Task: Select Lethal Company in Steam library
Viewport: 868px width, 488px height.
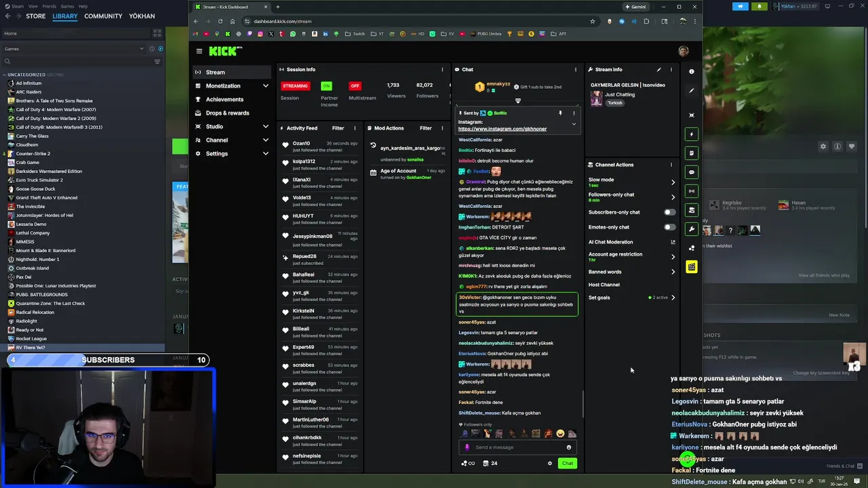Action: point(33,232)
